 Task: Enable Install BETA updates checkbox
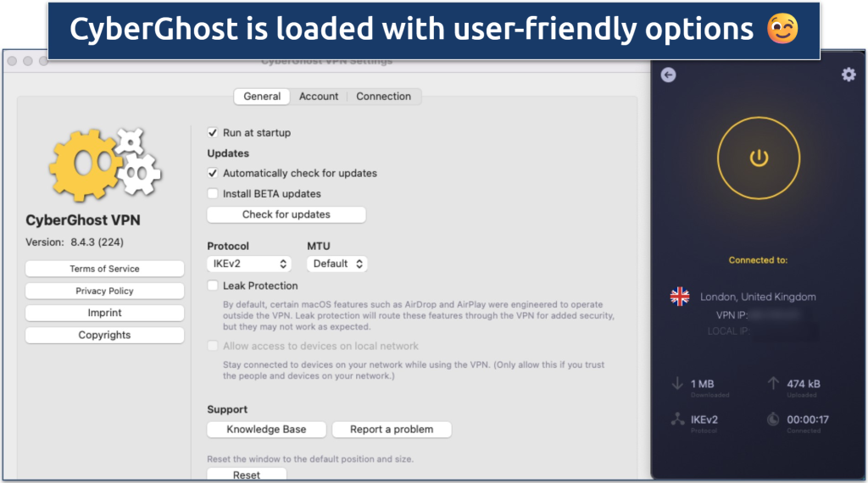[x=213, y=194]
